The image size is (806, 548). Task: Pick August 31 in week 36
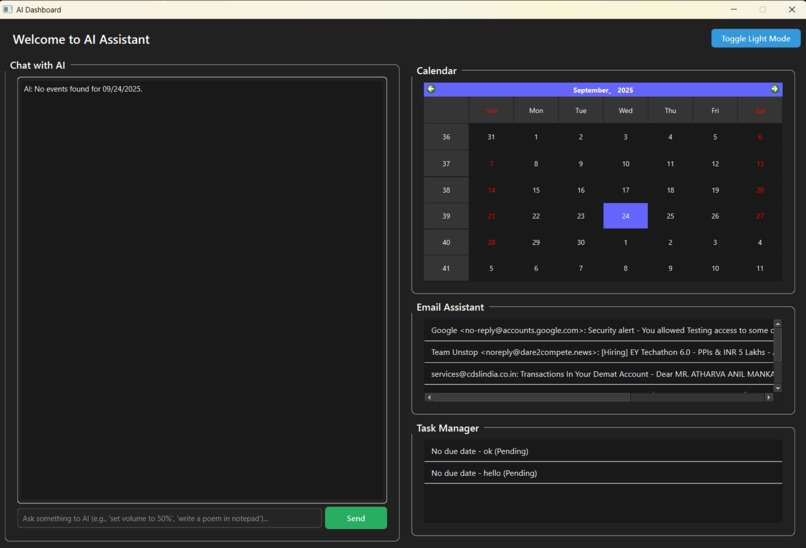click(x=491, y=137)
